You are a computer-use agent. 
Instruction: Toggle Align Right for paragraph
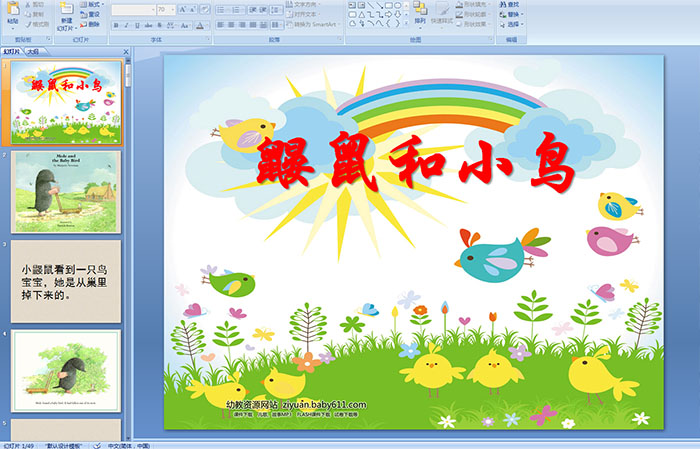tap(242, 25)
